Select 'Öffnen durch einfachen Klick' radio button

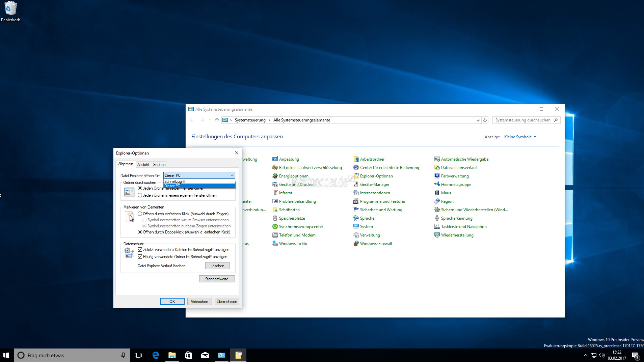140,214
